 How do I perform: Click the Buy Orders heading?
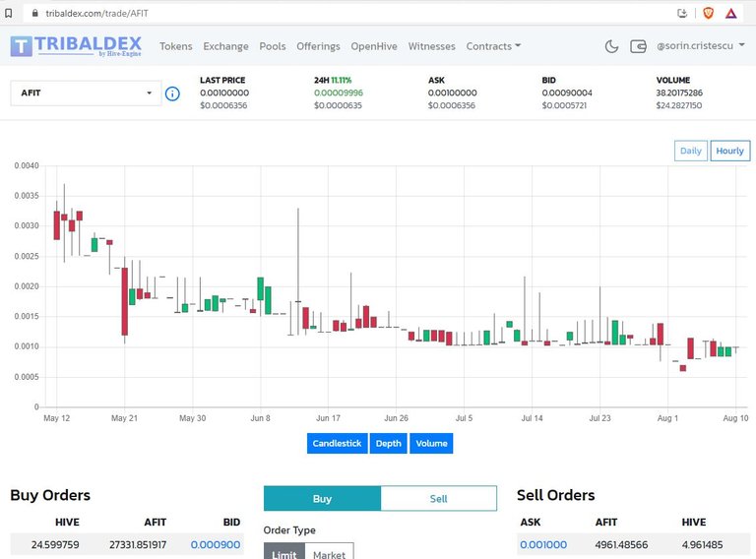[50, 495]
